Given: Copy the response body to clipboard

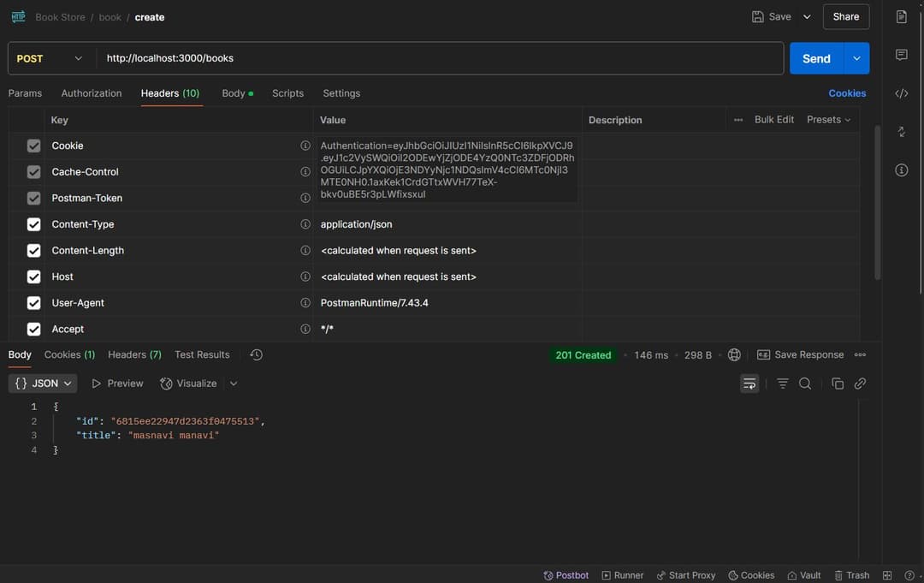Looking at the screenshot, I should (x=838, y=384).
